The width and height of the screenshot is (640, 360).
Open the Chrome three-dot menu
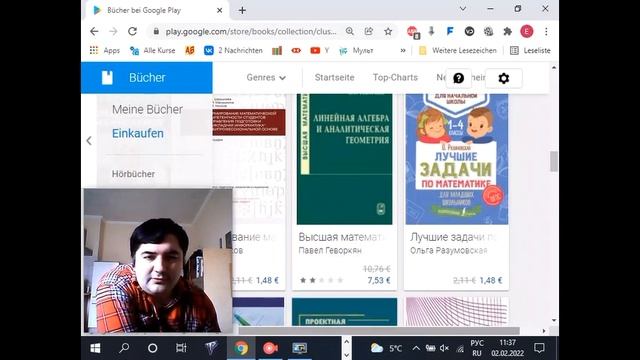[x=546, y=31]
